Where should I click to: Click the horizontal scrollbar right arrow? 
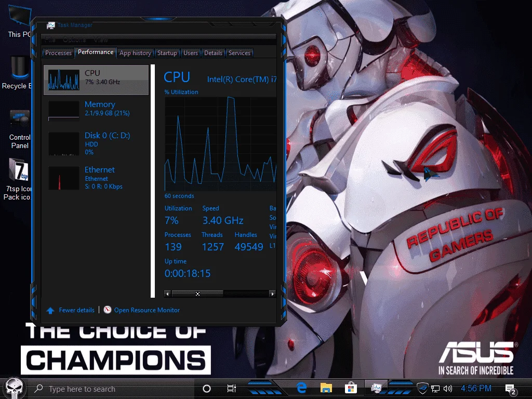tap(272, 294)
